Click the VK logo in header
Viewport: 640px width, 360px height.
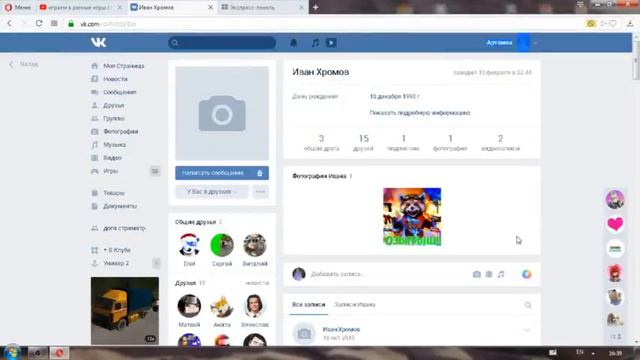coord(98,42)
